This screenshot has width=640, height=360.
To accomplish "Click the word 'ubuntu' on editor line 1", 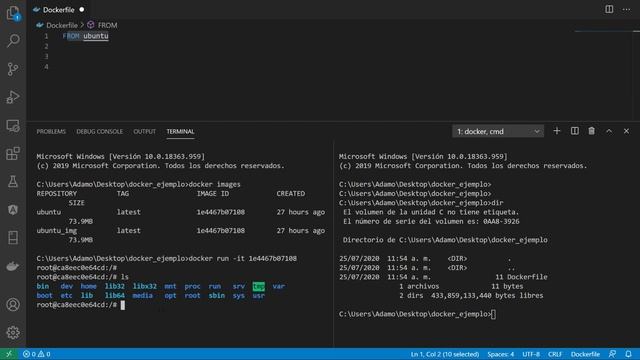I will 96,36.
